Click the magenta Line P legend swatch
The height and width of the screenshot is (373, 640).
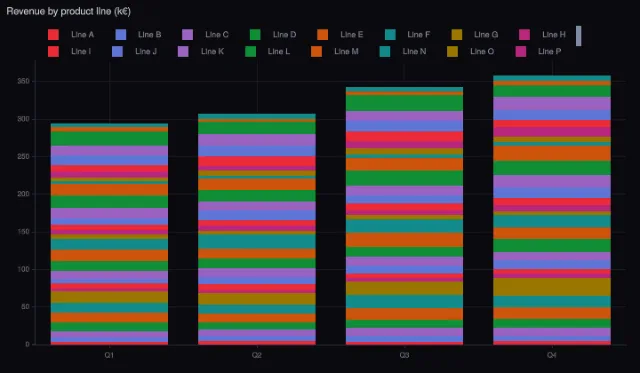(x=521, y=51)
